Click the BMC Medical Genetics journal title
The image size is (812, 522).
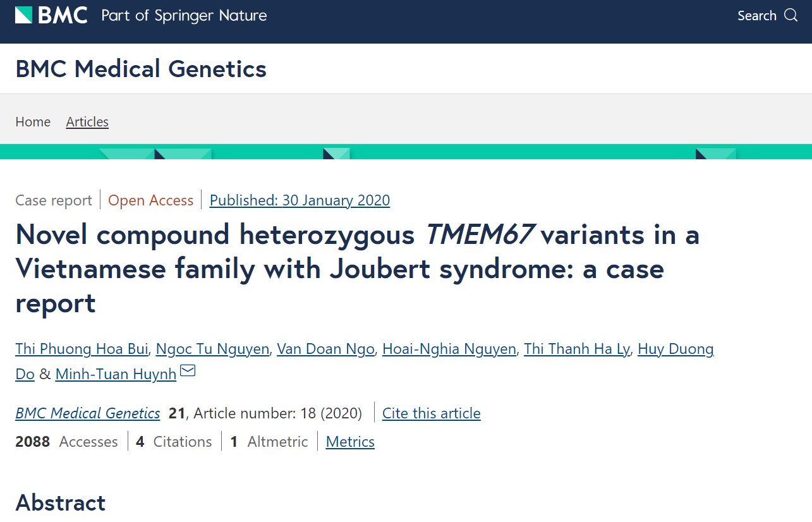pyautogui.click(x=141, y=68)
